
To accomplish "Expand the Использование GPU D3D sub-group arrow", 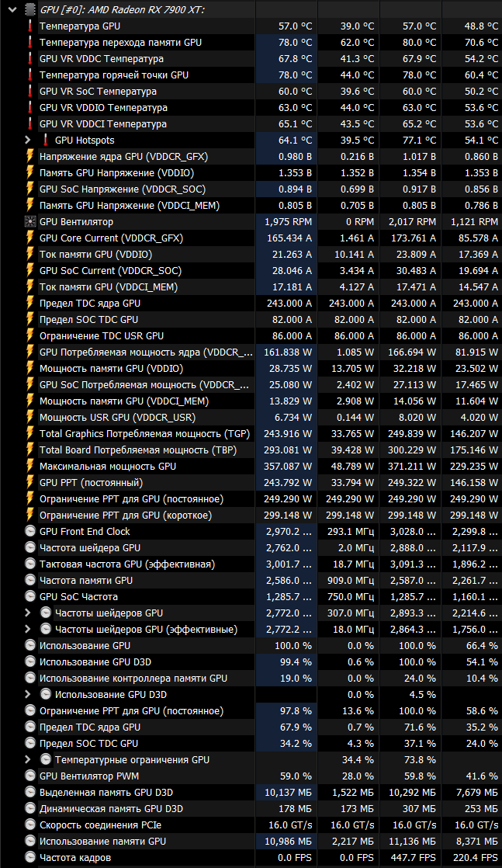I will tap(28, 694).
